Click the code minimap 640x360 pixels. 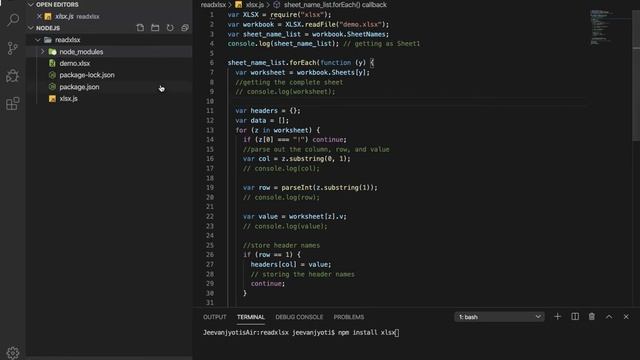pyautogui.click(x=607, y=27)
